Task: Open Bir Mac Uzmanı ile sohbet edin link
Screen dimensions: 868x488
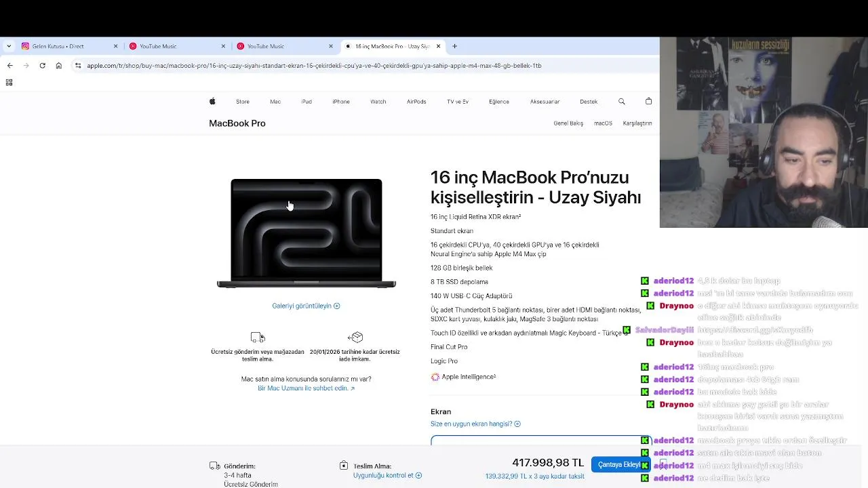Action: point(306,388)
